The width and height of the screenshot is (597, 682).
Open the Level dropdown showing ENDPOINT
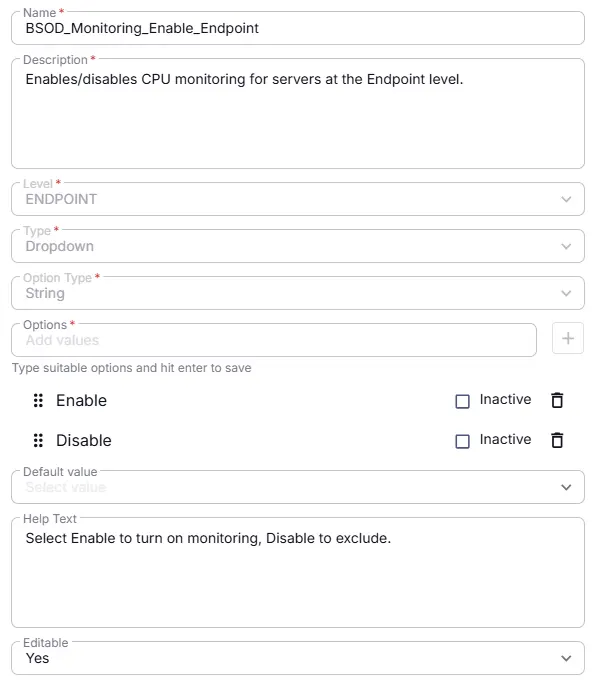[x=298, y=199]
